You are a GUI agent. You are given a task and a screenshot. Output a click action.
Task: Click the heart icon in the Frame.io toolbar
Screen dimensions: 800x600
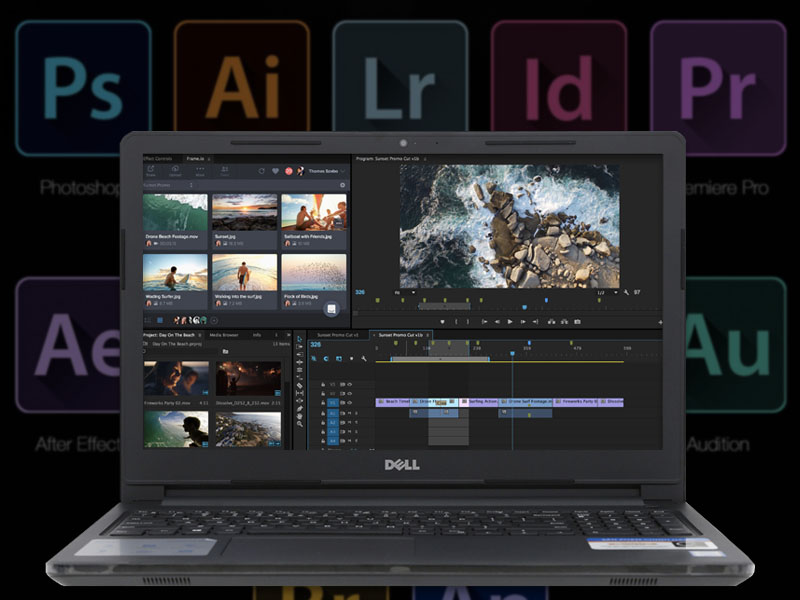[276, 171]
